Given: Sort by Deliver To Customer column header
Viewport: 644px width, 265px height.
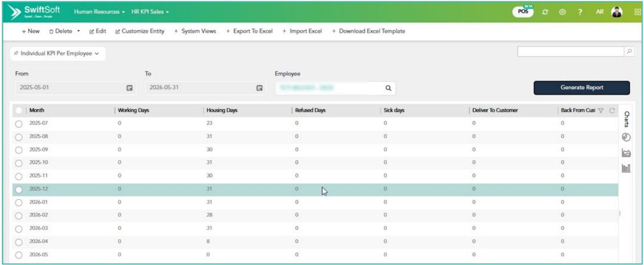Looking at the screenshot, I should pyautogui.click(x=495, y=110).
